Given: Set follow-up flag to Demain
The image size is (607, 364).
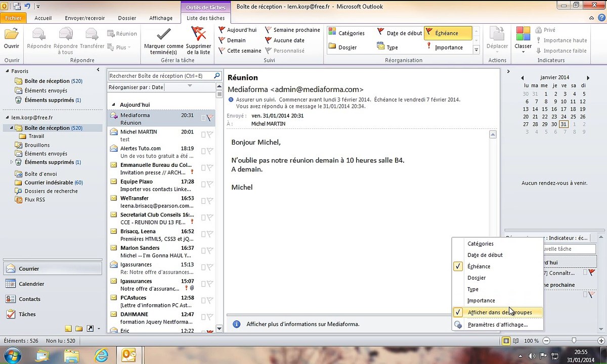Looking at the screenshot, I should coord(232,40).
